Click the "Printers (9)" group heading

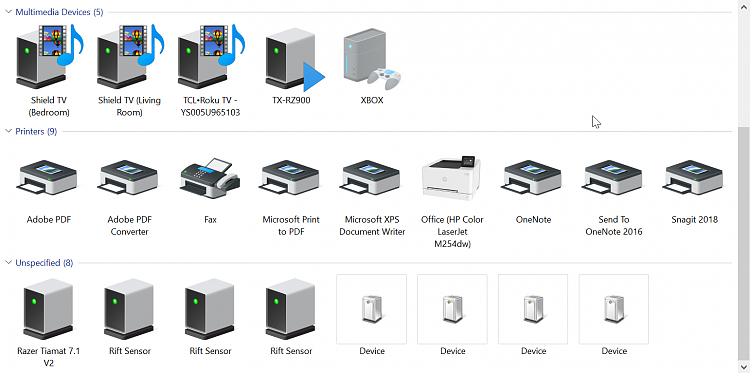tap(36, 132)
